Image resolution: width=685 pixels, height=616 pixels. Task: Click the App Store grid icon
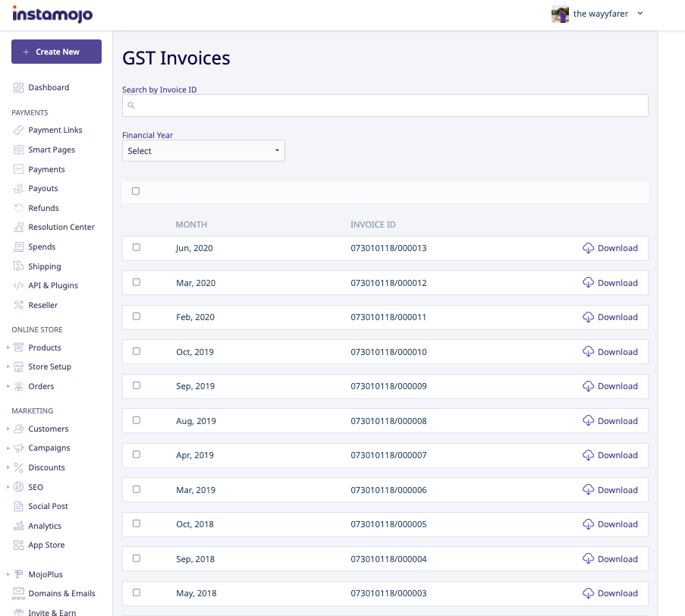click(18, 545)
